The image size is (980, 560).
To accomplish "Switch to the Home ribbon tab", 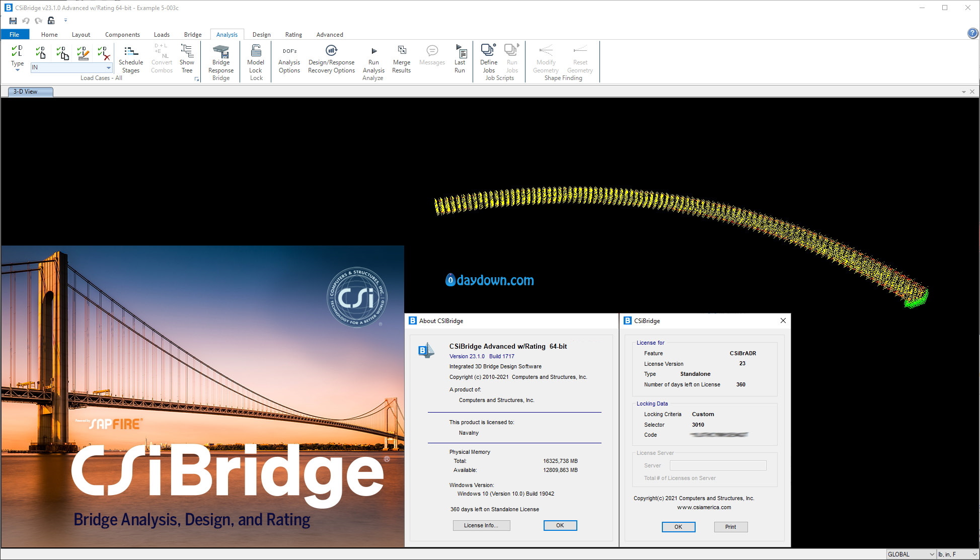I will (49, 34).
